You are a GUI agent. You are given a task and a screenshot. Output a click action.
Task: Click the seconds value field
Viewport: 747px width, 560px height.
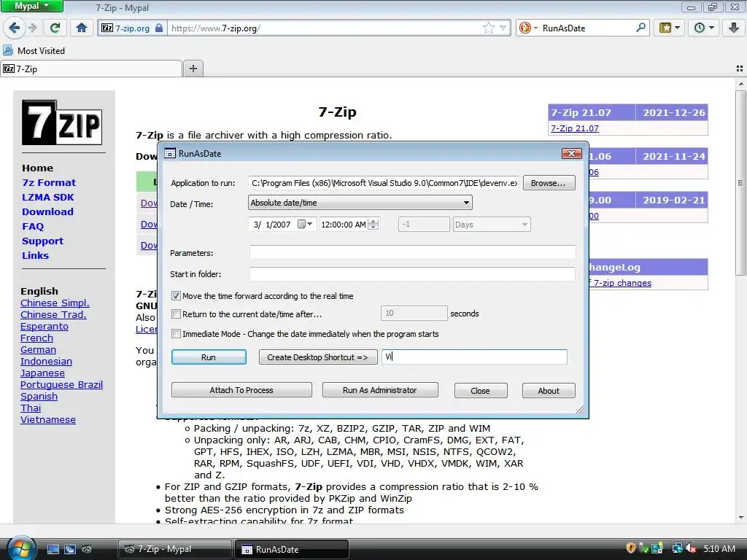click(414, 313)
